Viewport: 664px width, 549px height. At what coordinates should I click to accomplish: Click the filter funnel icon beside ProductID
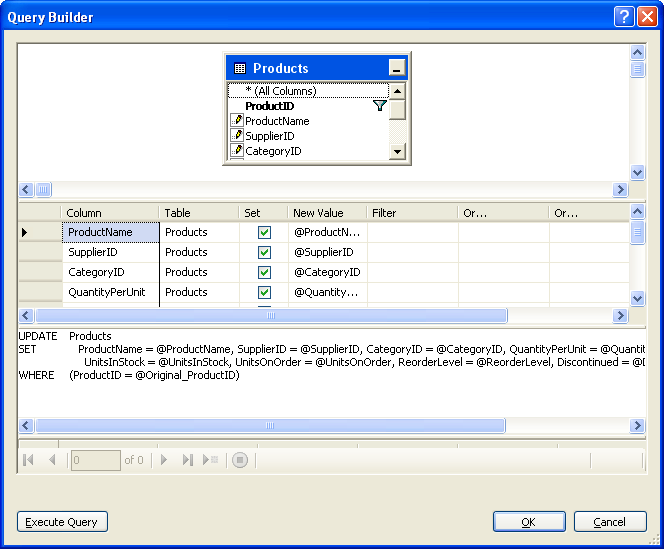pos(379,105)
